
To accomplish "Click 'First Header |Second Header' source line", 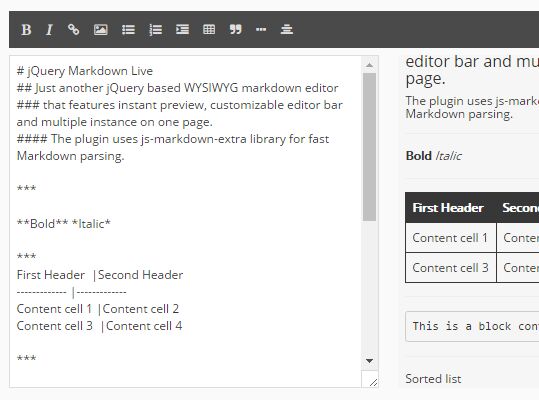I will [x=100, y=275].
